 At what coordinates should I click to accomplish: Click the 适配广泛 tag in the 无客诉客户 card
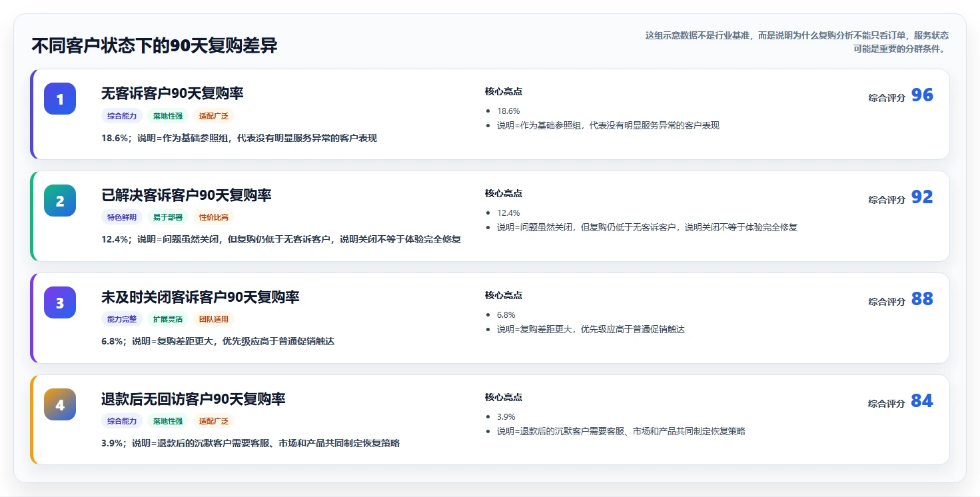214,116
